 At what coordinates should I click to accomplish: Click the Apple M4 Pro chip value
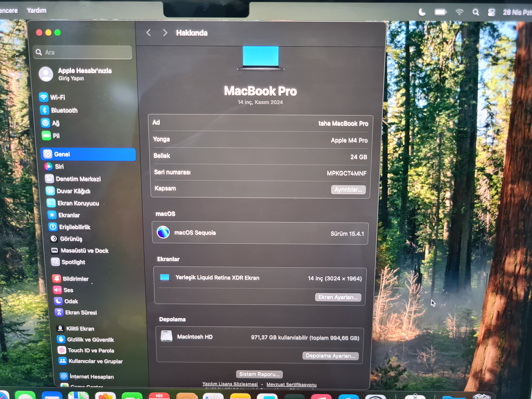pos(349,140)
